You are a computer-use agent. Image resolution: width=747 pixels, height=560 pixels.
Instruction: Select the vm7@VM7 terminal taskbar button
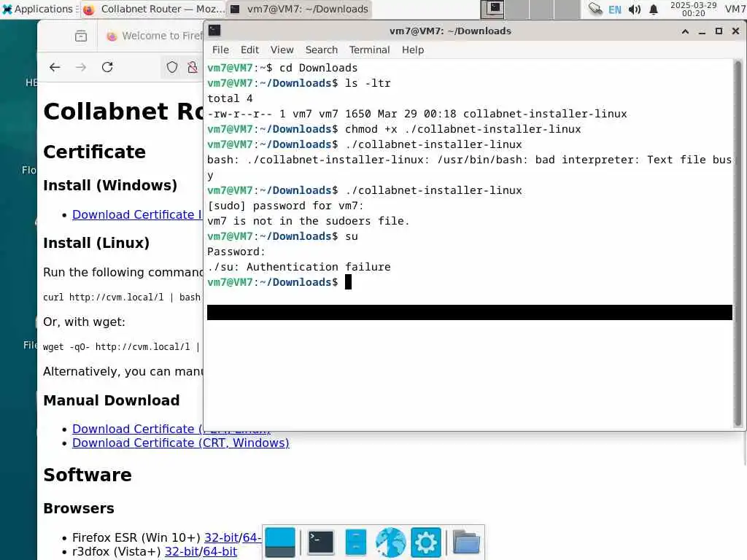pyautogui.click(x=299, y=9)
